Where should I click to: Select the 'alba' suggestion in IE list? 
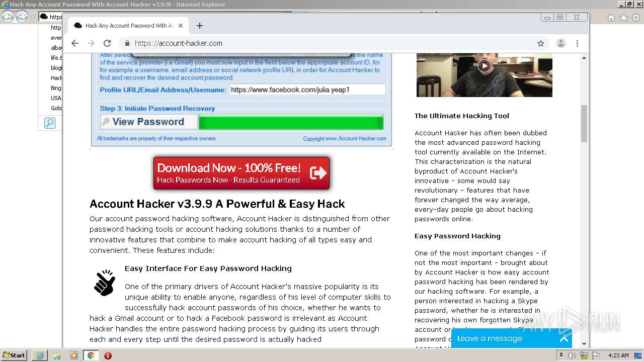click(x=56, y=48)
